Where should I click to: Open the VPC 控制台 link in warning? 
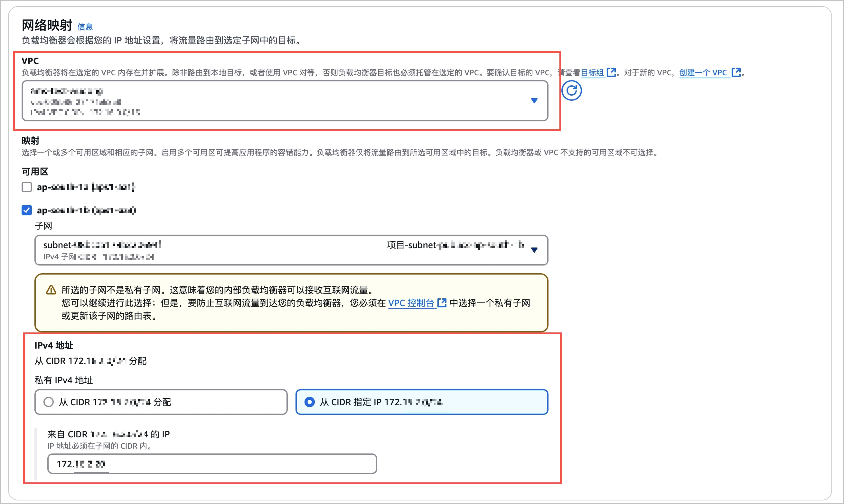point(411,303)
